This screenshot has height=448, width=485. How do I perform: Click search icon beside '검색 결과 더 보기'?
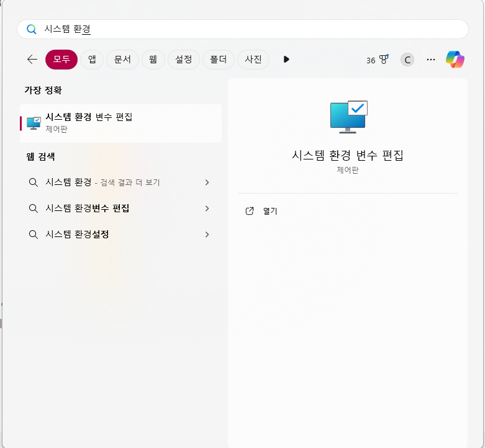point(34,182)
